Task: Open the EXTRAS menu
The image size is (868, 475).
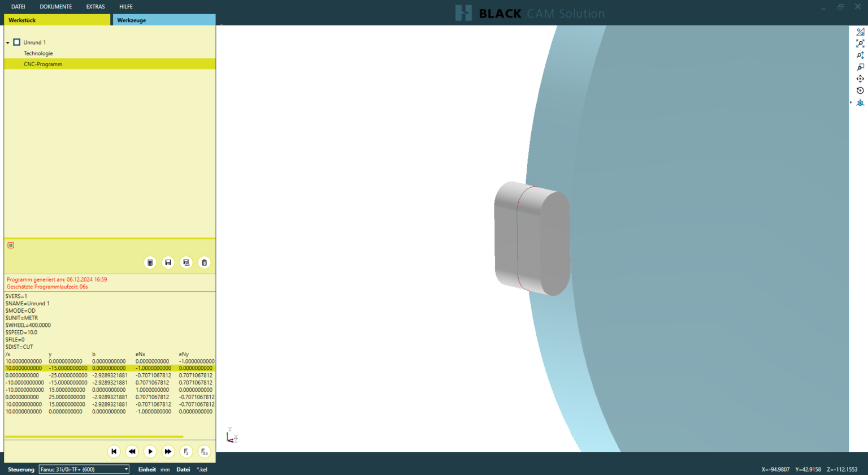Action: (x=95, y=7)
